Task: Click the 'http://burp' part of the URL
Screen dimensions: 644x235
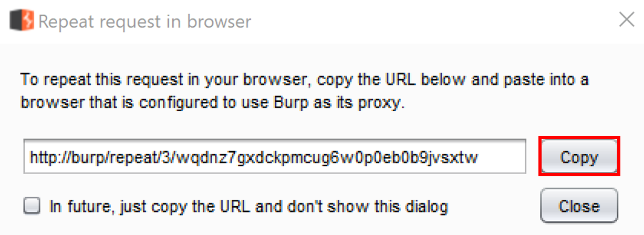Action: (x=63, y=156)
